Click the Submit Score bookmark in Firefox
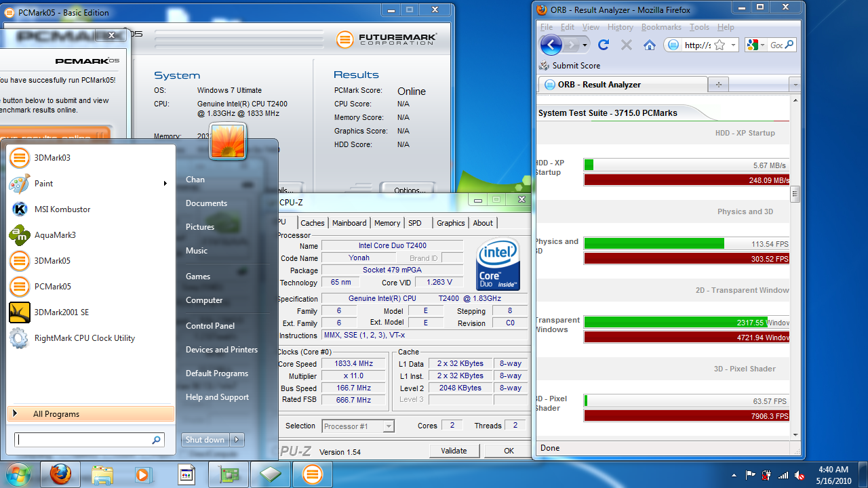The image size is (868, 488). [x=570, y=66]
